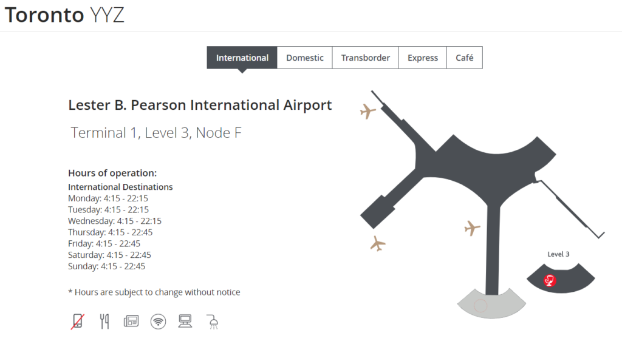
Task: Click the Wi-Fi amenity icon
Action: tap(158, 321)
